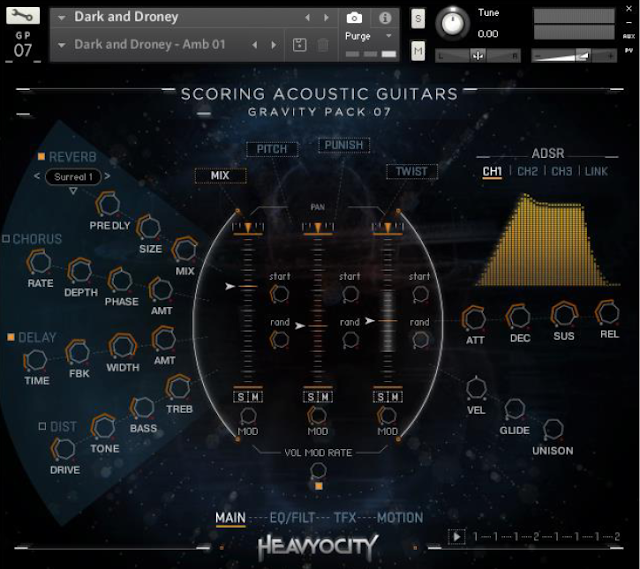
Task: Switch to the TFX page
Action: 345,518
